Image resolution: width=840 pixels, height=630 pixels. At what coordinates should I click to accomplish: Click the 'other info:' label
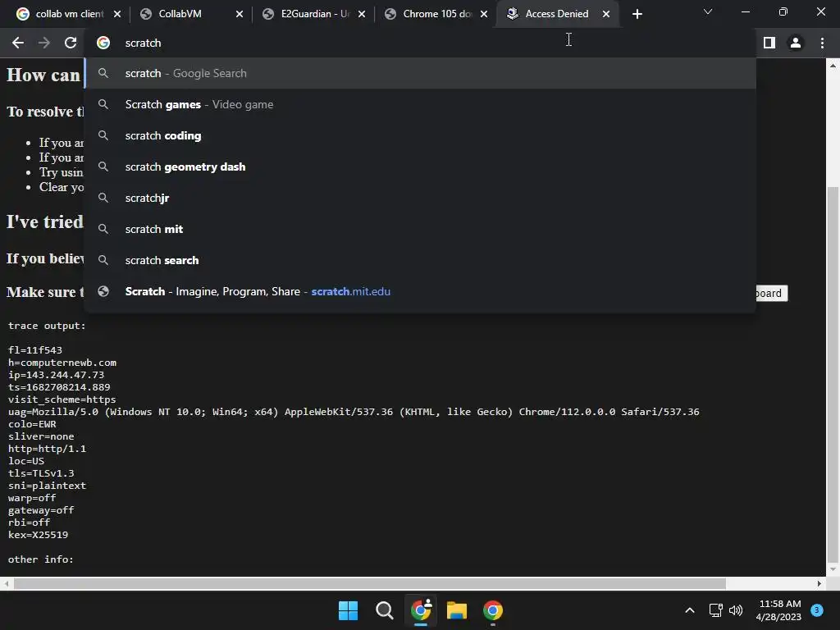(41, 559)
